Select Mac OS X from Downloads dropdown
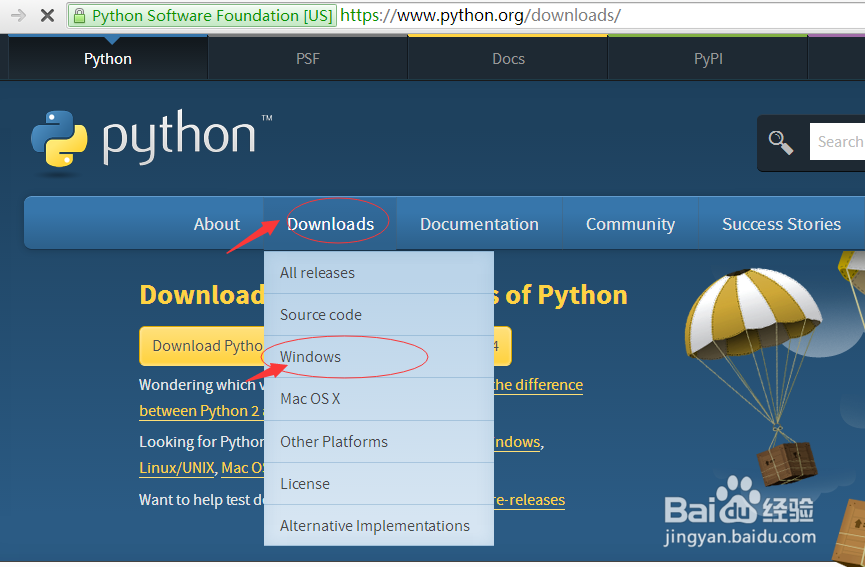Screen dimensions: 865x567 coord(379,399)
